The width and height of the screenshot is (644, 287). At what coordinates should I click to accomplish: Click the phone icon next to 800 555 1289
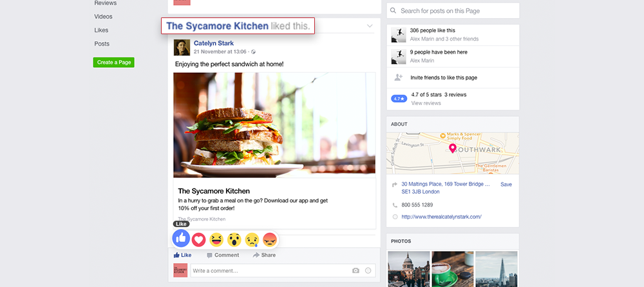[x=395, y=204]
